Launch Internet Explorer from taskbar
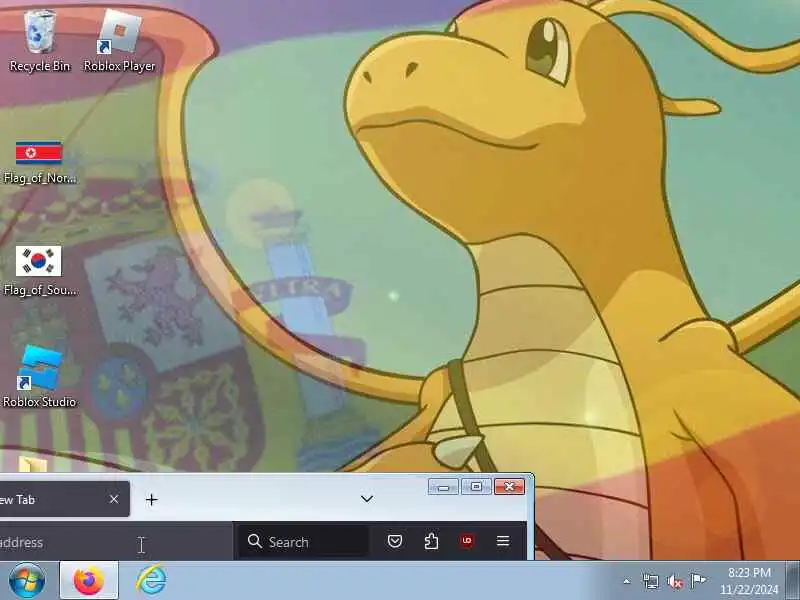Screen dimensions: 800x600 151,580
